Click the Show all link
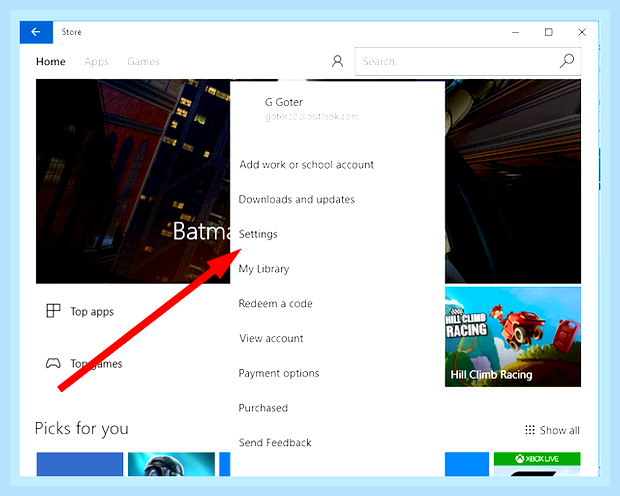Image resolution: width=620 pixels, height=496 pixels. point(560,430)
